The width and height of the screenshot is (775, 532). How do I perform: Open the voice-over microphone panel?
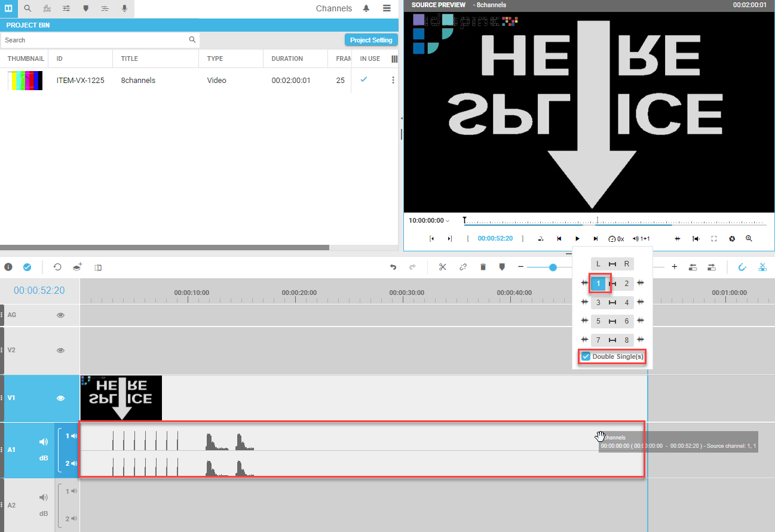coord(124,8)
